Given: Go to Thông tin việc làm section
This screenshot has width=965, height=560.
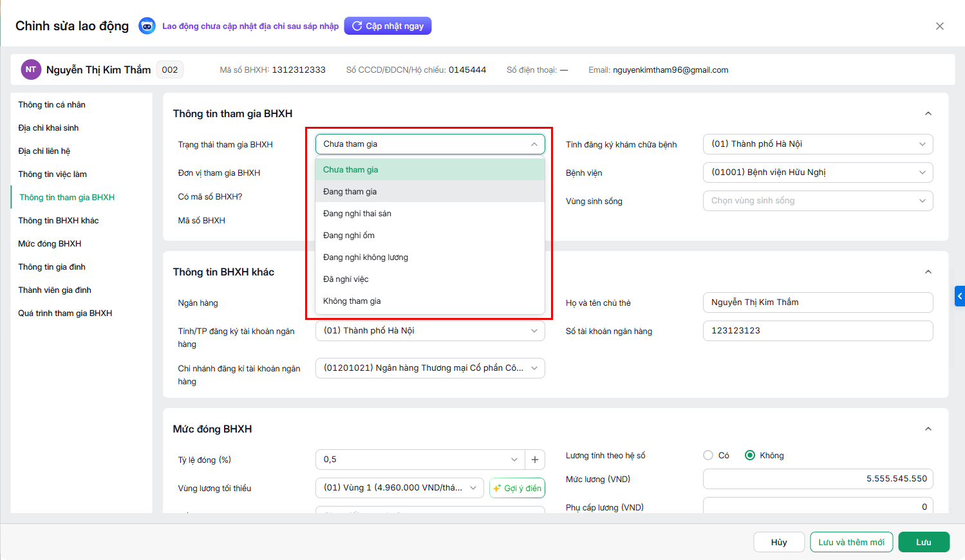Looking at the screenshot, I should (x=52, y=174).
